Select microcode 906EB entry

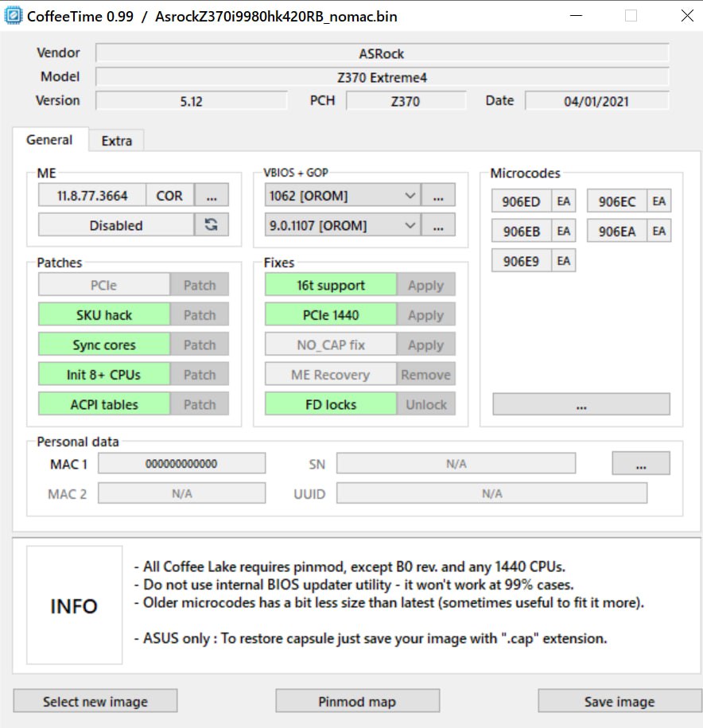[521, 231]
